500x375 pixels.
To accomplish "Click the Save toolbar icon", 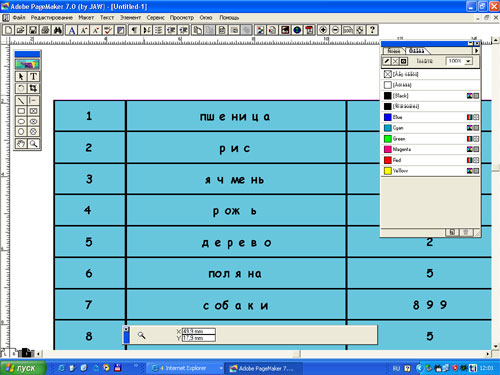I will click(x=33, y=30).
